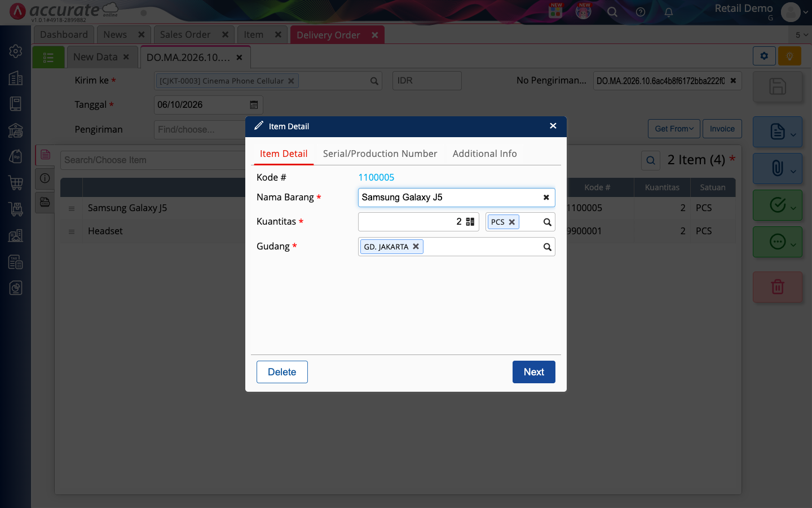Screen dimensions: 812x508
Task: Open the calendar picker for Tanggal
Action: point(254,105)
